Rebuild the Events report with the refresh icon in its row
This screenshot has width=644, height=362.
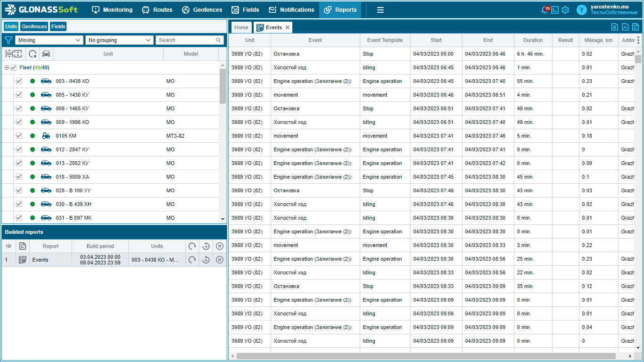tap(192, 260)
